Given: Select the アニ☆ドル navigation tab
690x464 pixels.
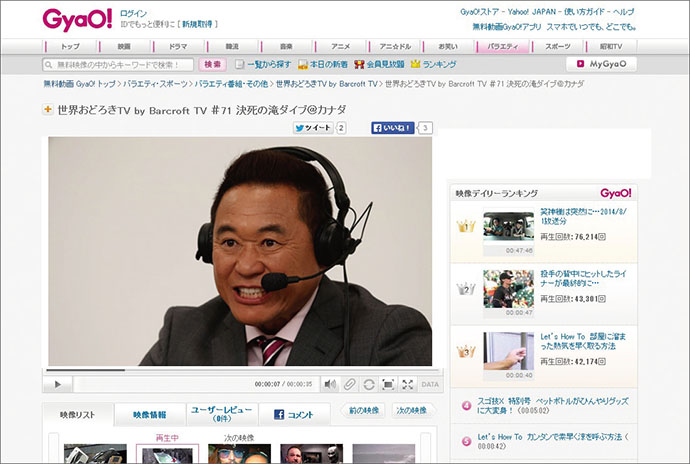Looking at the screenshot, I should click(x=395, y=46).
